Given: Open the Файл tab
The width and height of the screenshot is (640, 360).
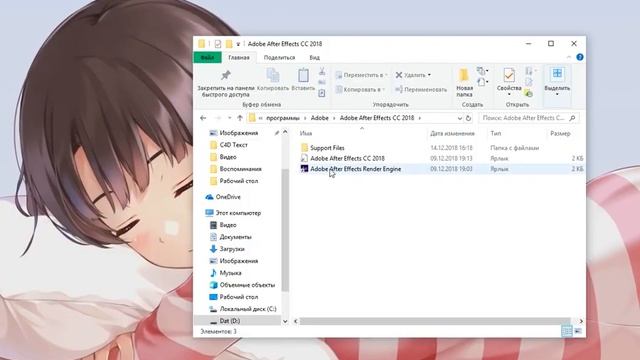Looking at the screenshot, I should point(207,58).
